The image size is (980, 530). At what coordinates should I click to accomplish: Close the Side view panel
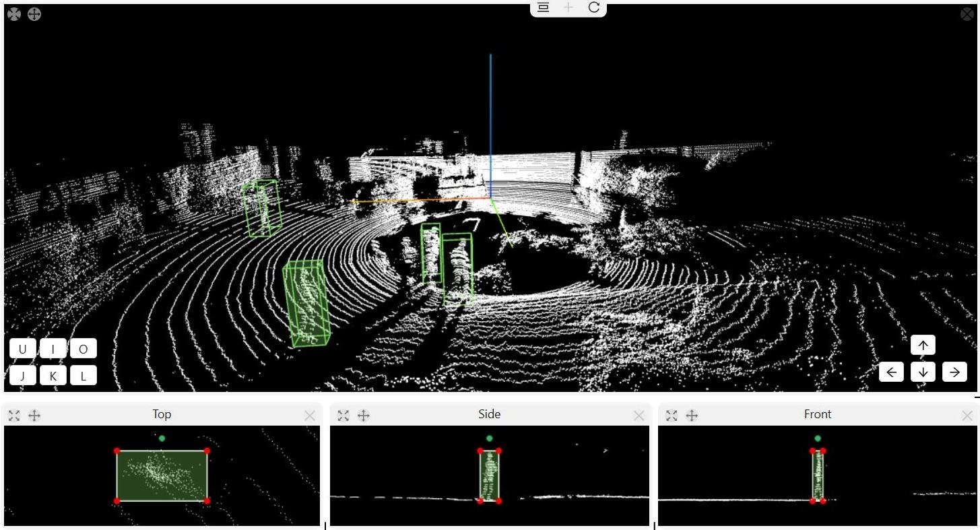coord(639,416)
